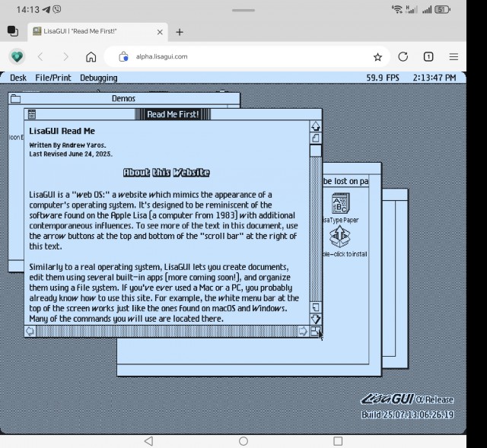Reload the page
Screen dimensions: 487x448
pos(403,57)
